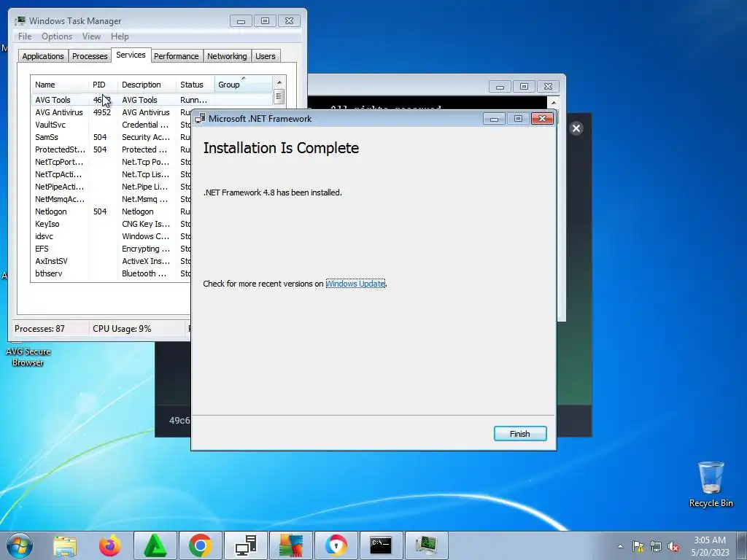747x560 pixels.
Task: Click the services list scrollbar thumb
Action: click(x=279, y=97)
